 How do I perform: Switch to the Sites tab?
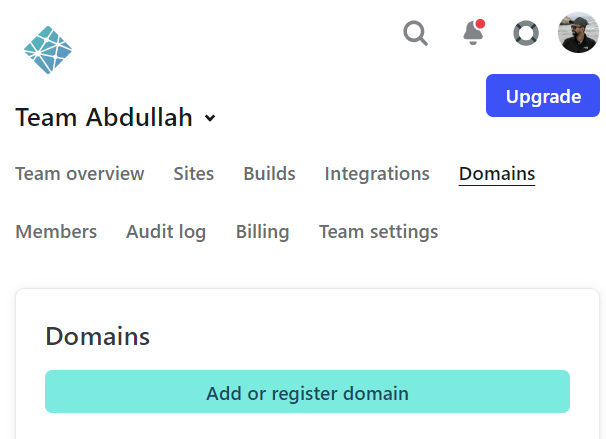click(x=194, y=174)
